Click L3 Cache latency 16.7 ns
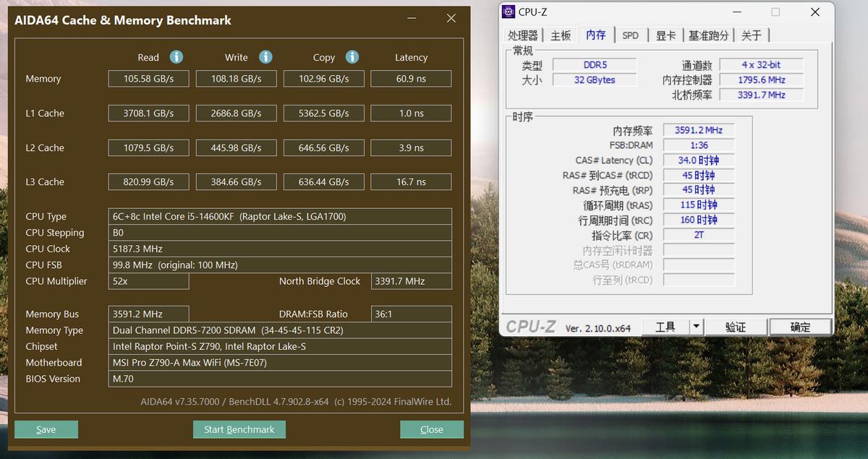Viewport: 868px width, 459px height. (411, 181)
